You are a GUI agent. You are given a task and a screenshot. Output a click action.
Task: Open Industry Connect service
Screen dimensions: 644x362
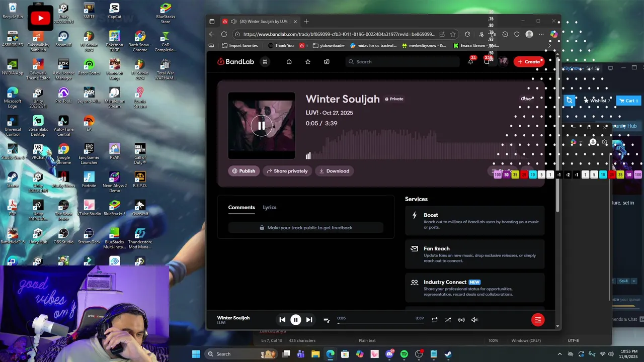tap(475, 288)
